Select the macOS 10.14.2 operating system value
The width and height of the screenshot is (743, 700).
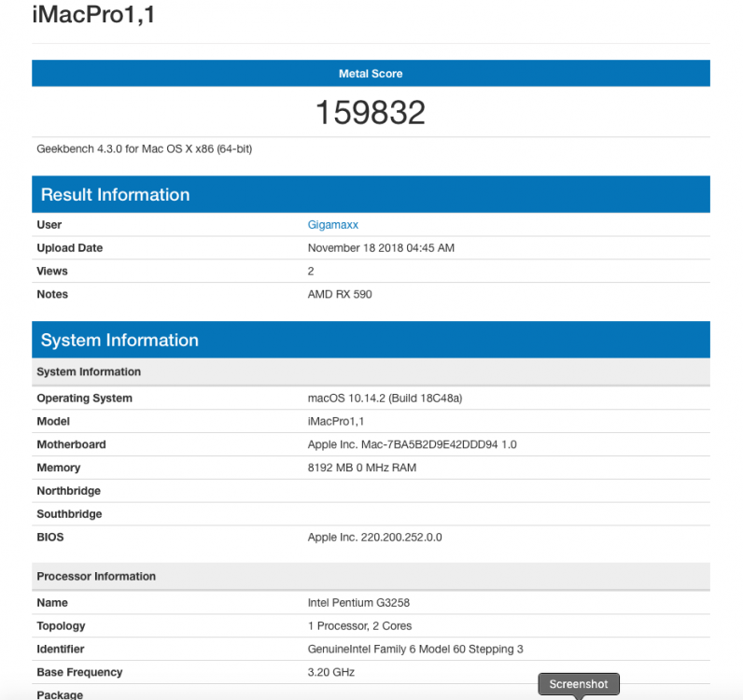pyautogui.click(x=385, y=399)
